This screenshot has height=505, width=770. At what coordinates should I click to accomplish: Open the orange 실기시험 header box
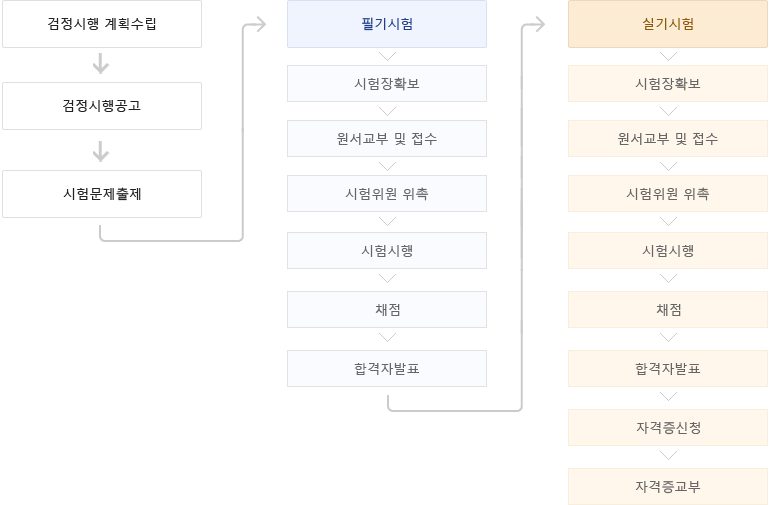click(x=668, y=24)
